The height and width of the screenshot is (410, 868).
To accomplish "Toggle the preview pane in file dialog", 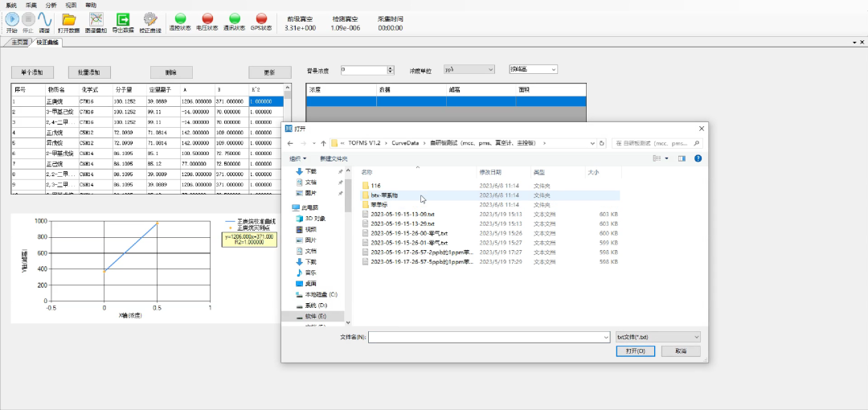I will pos(682,158).
